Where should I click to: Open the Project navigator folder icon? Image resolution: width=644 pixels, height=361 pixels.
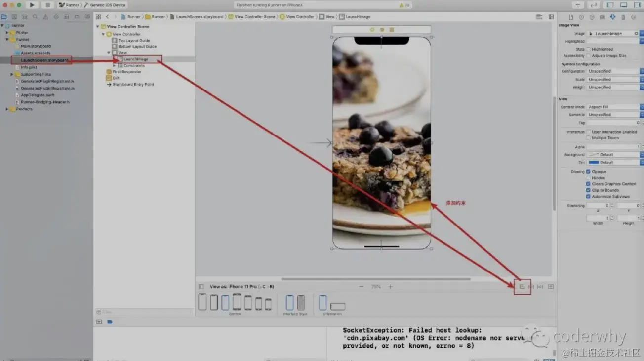tap(4, 17)
